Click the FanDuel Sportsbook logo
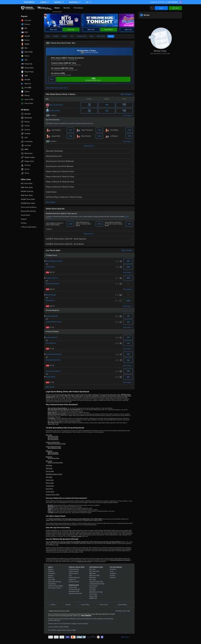Image resolution: width=201 pixels, height=644 pixels. [x=28, y=8]
